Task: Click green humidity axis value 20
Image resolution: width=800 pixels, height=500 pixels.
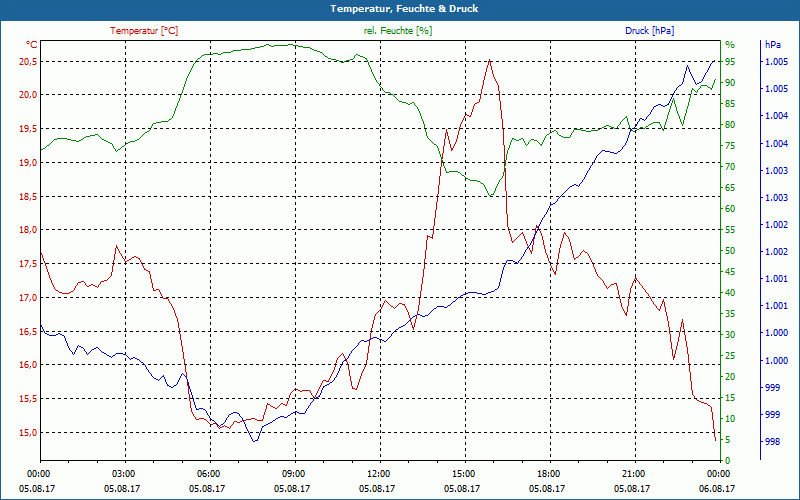Action: (730, 377)
